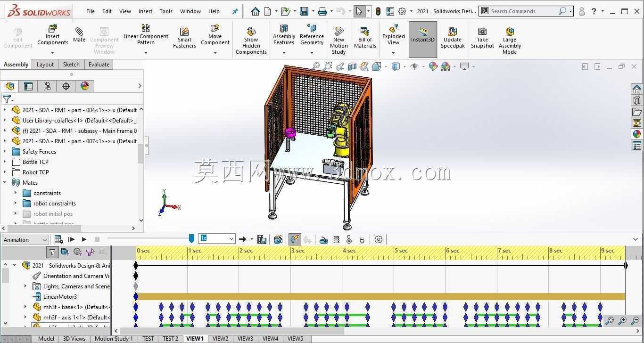This screenshot has width=644, height=343.
Task: Toggle Filter Animated in the motion tree
Action: (65, 252)
